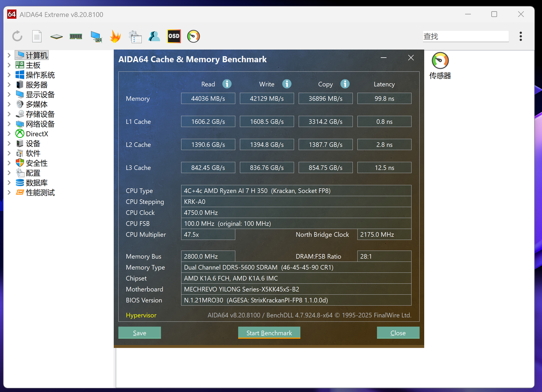Expand the 计算机 tree node chevron
542x392 pixels.
(x=9, y=55)
